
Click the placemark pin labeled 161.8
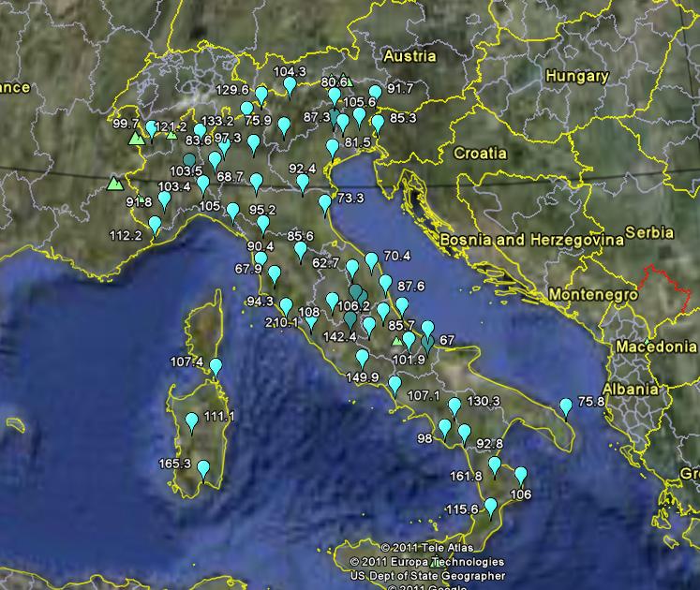tap(494, 466)
